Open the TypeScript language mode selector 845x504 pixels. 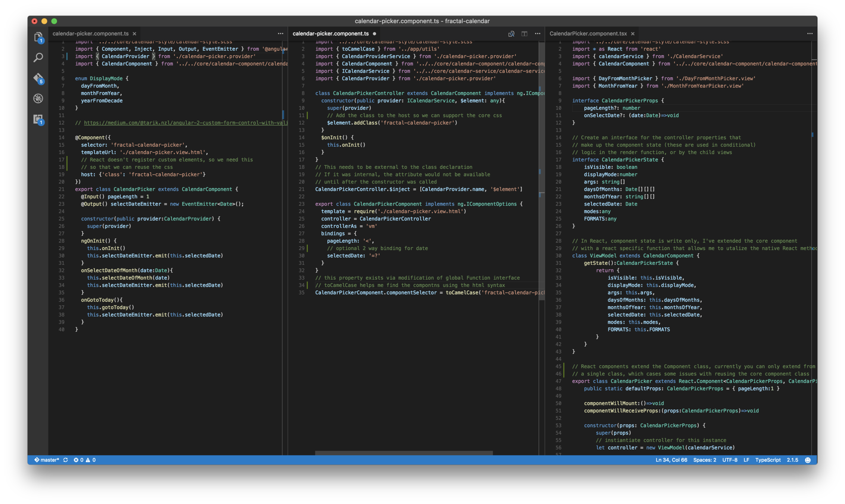pos(768,460)
